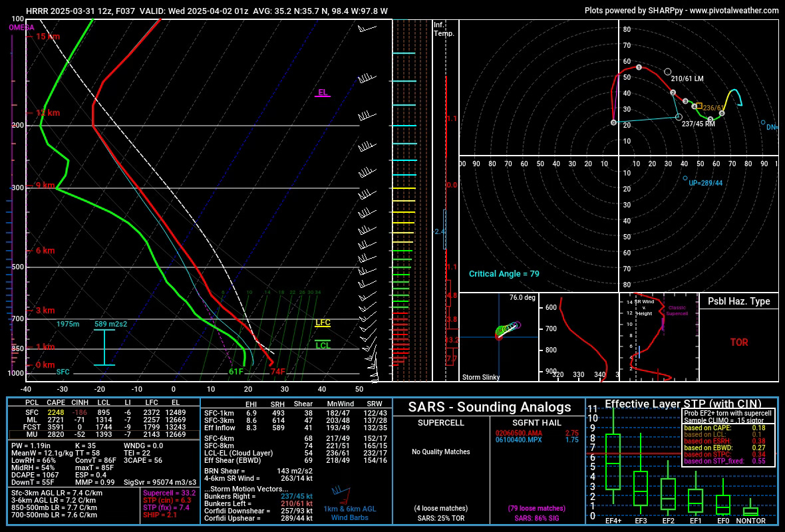The image size is (785, 532).
Task: Click the red CINH value '-186'
Action: 80,412
